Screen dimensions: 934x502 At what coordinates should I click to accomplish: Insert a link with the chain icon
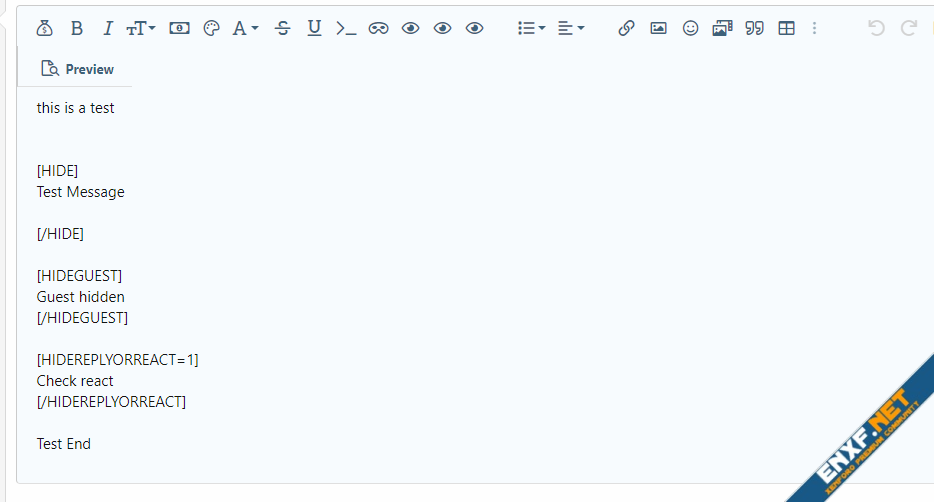pos(626,28)
